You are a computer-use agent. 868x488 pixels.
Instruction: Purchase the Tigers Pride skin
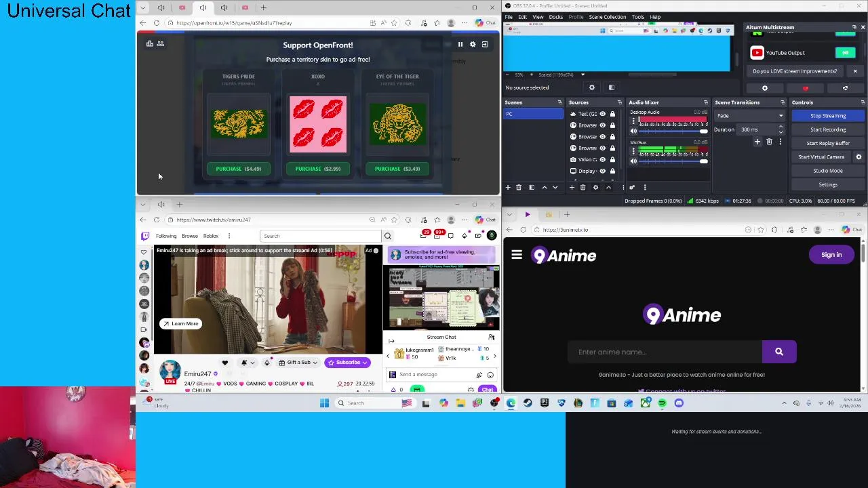(x=238, y=169)
